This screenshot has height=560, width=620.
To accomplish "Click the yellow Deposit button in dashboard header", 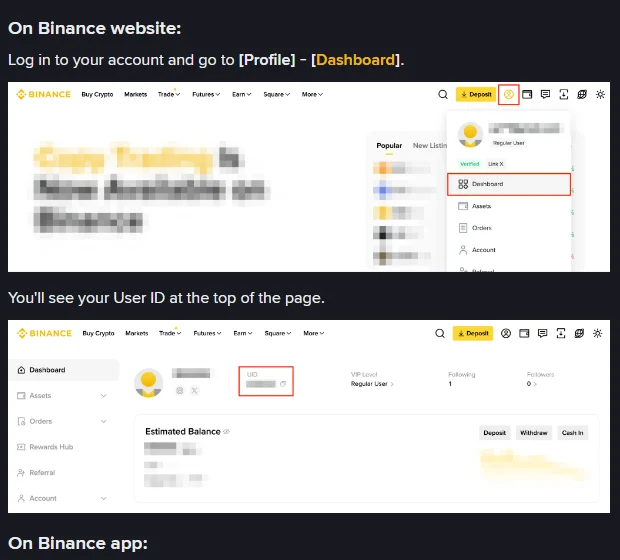I will (473, 333).
